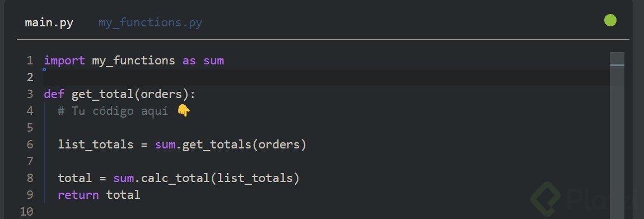The width and height of the screenshot is (644, 219).
Task: Click the green status indicator dot
Action: [x=610, y=20]
